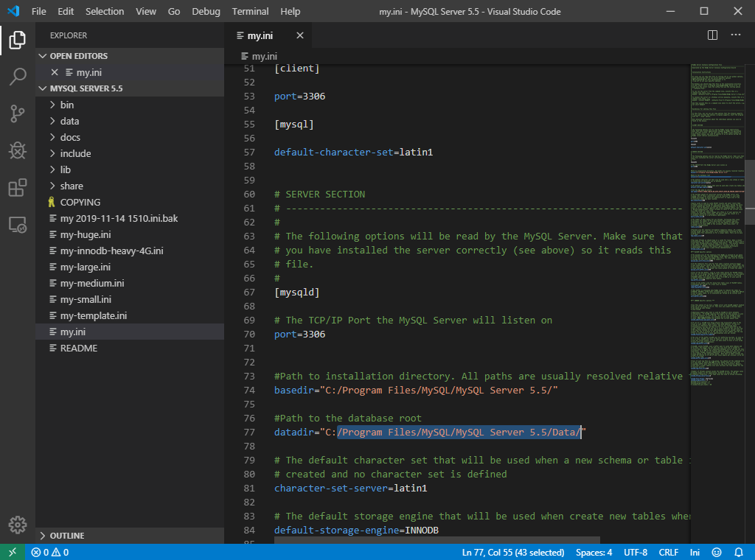Expand the bin folder
The image size is (755, 560).
[66, 105]
